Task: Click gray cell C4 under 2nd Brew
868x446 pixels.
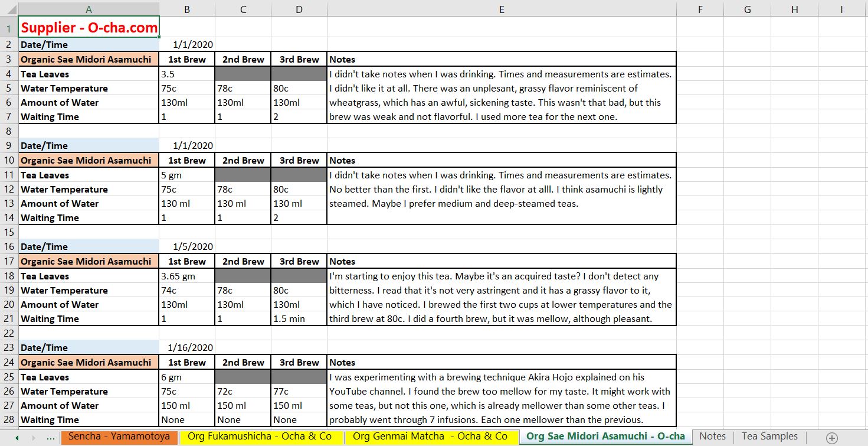Action: point(243,74)
